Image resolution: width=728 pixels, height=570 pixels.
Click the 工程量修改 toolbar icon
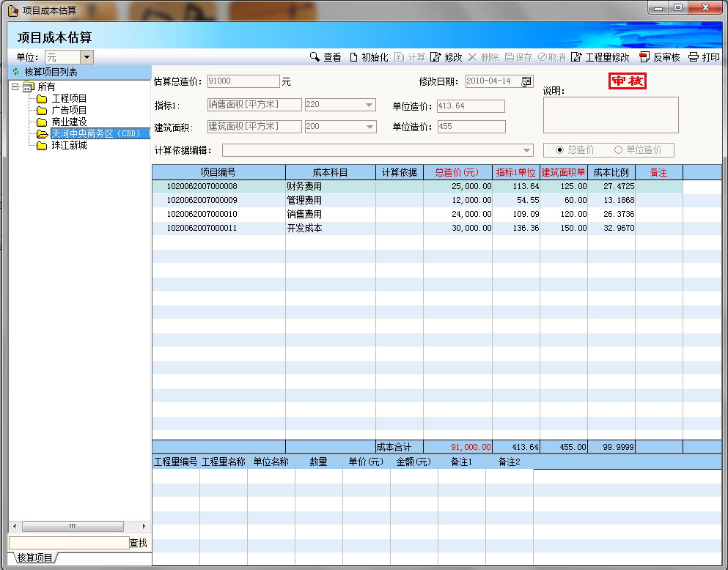576,57
